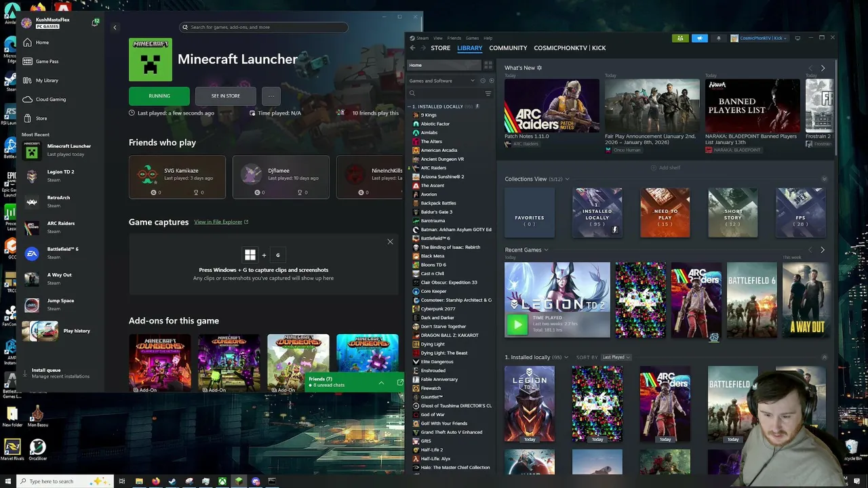Click the blue Steam announcements megaphone
This screenshot has width=868, height=488.
point(699,38)
